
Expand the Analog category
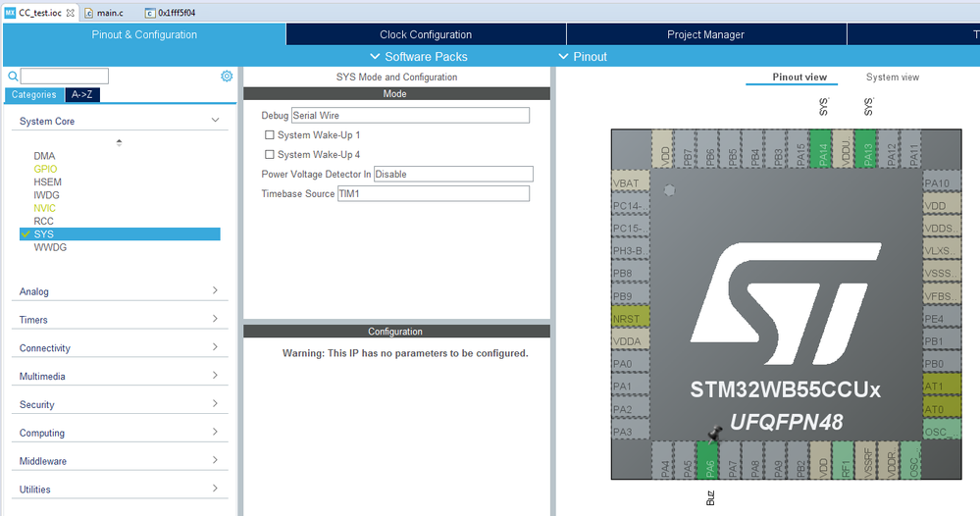(x=120, y=291)
